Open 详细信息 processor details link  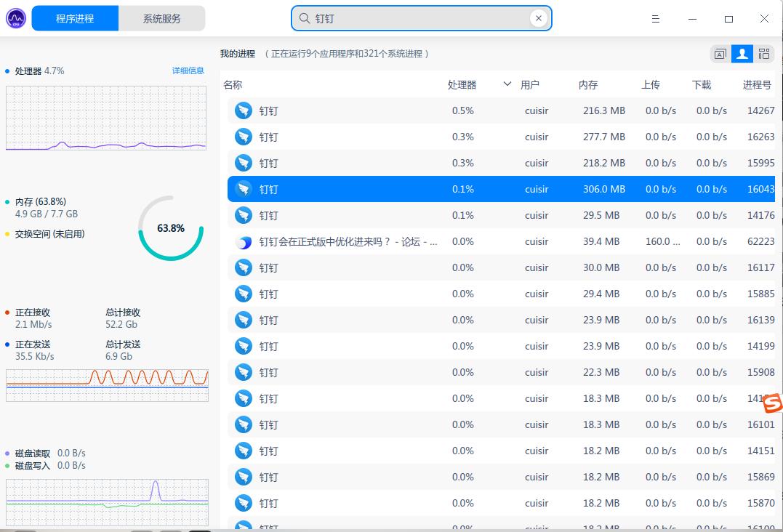[189, 70]
